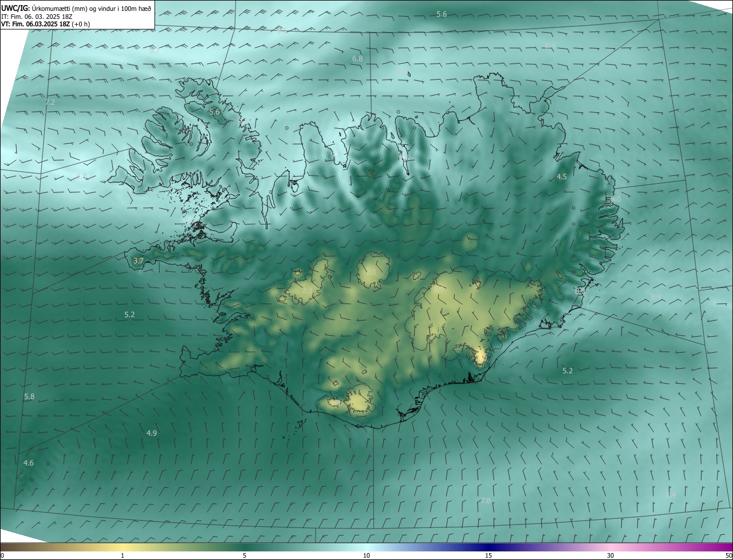Click the '50' tick on the color scale
Image resolution: width=733 pixels, height=560 pixels.
click(x=728, y=556)
